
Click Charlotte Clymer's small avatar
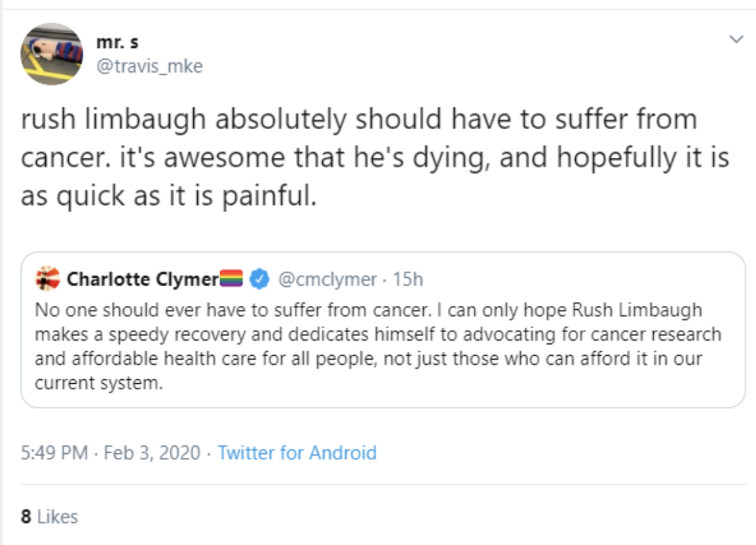tap(48, 279)
